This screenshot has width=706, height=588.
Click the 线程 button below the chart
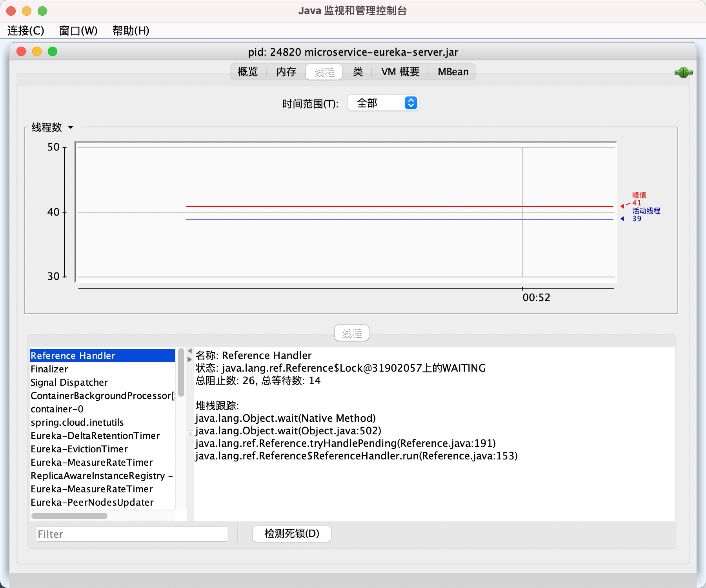click(352, 333)
